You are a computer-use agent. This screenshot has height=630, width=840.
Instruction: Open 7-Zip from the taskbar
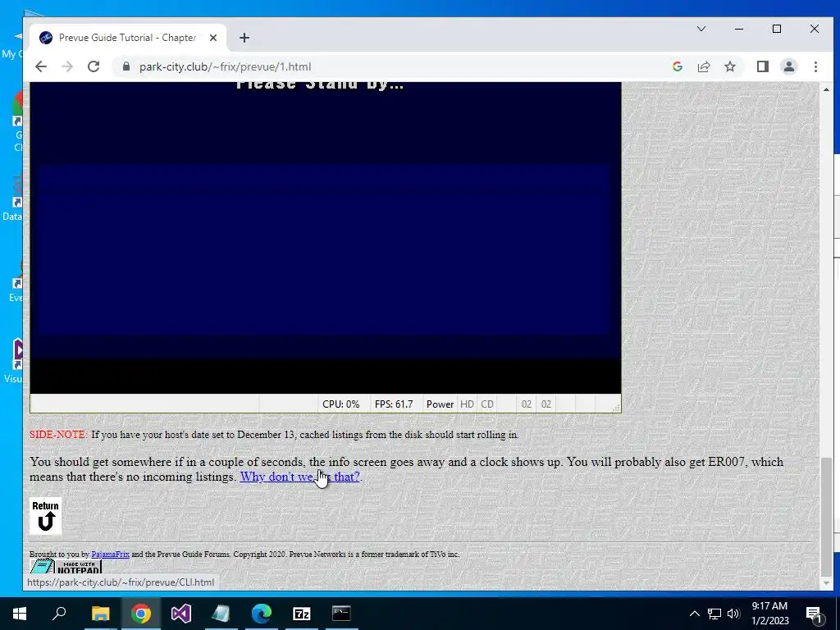click(x=302, y=614)
